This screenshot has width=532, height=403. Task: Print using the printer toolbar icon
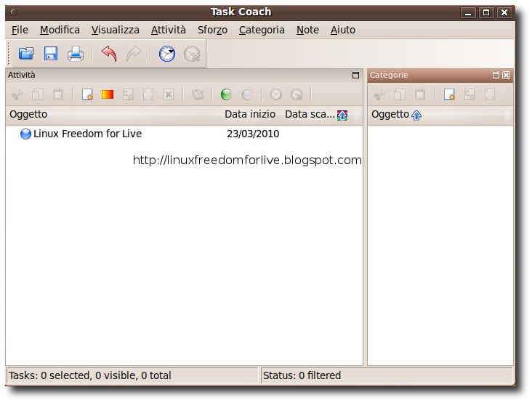[76, 54]
